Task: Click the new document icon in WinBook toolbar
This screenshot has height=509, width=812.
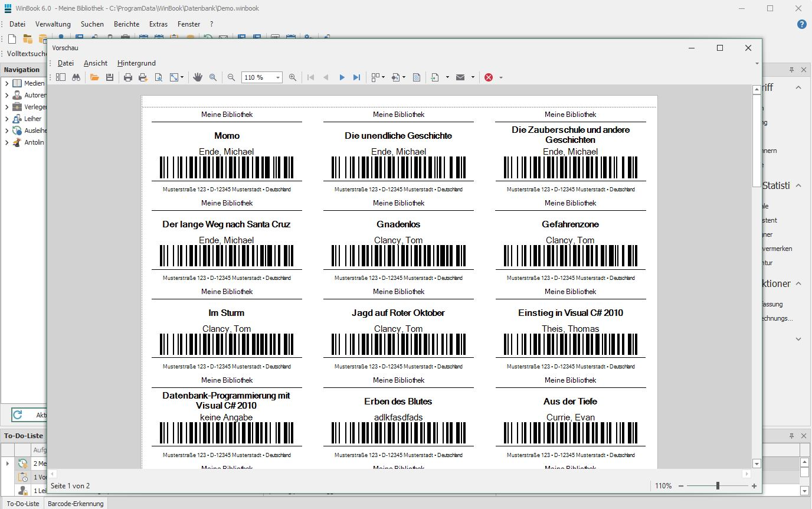Action: pyautogui.click(x=12, y=39)
